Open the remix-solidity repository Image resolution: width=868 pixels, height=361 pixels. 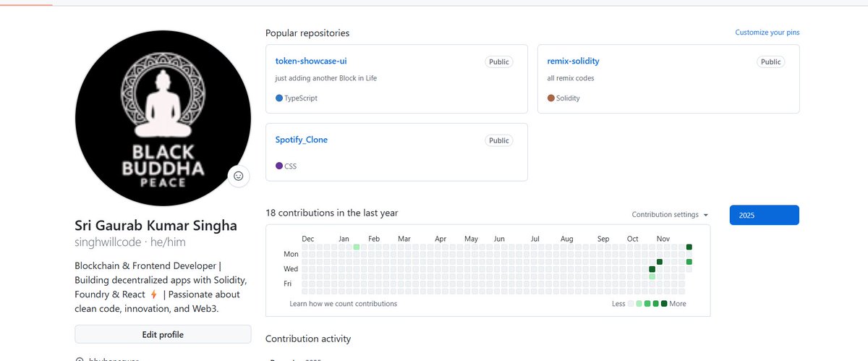click(573, 61)
